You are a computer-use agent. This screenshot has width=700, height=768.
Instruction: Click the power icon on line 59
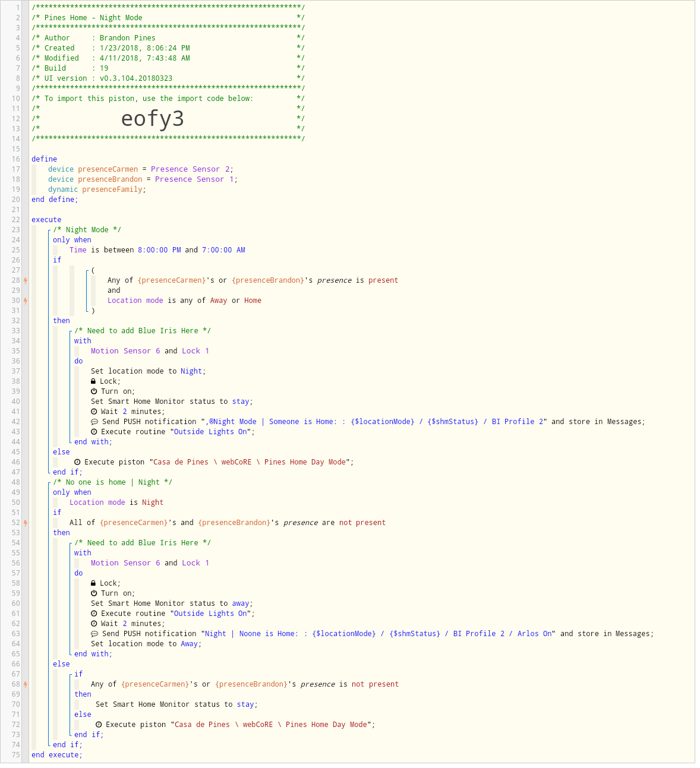coord(94,593)
